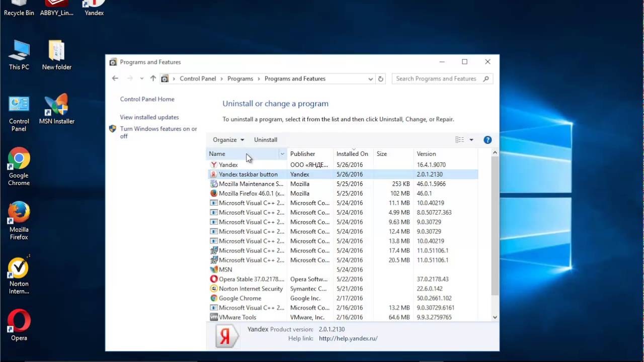Click the 20.5 MB size cell
Viewport: 644px width, 362px height.
399,260
